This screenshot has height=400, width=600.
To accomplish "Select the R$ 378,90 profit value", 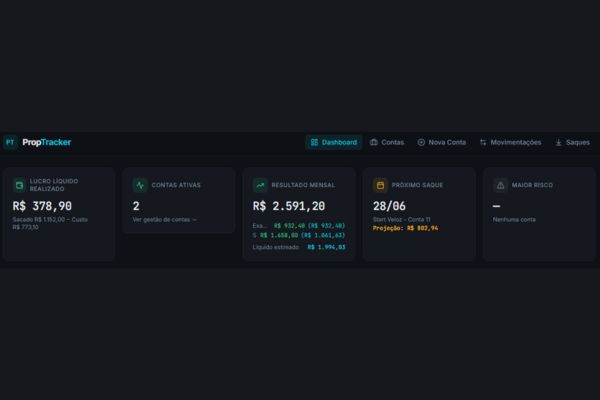I will pos(42,206).
